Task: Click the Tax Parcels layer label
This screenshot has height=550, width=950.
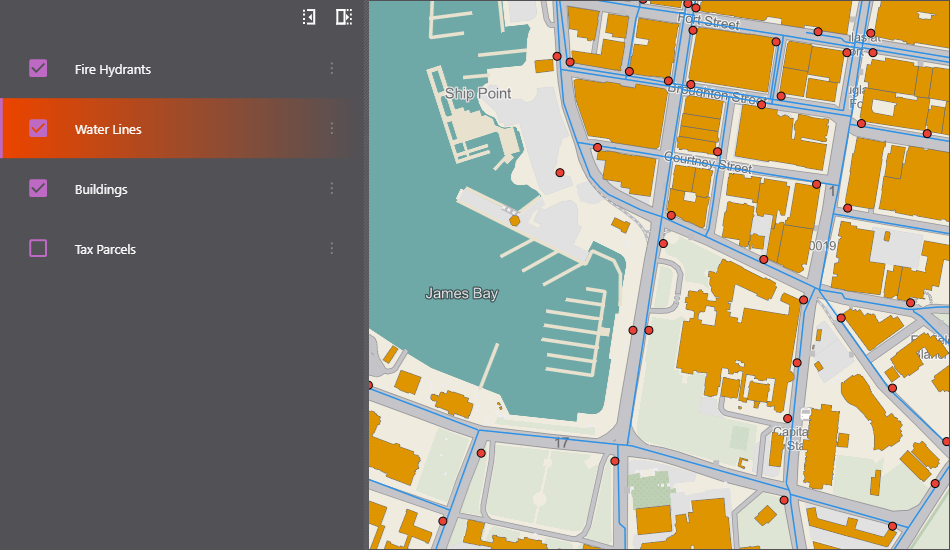Action: (x=105, y=250)
